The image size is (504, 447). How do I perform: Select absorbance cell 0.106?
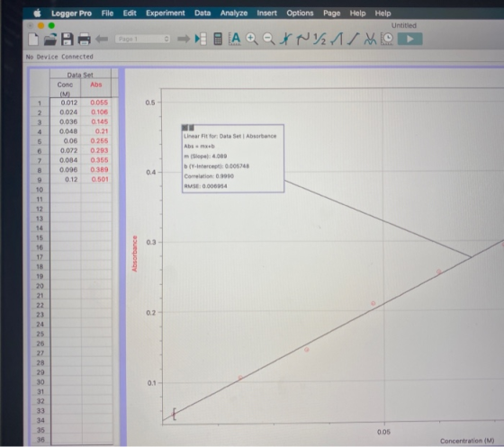pos(96,112)
